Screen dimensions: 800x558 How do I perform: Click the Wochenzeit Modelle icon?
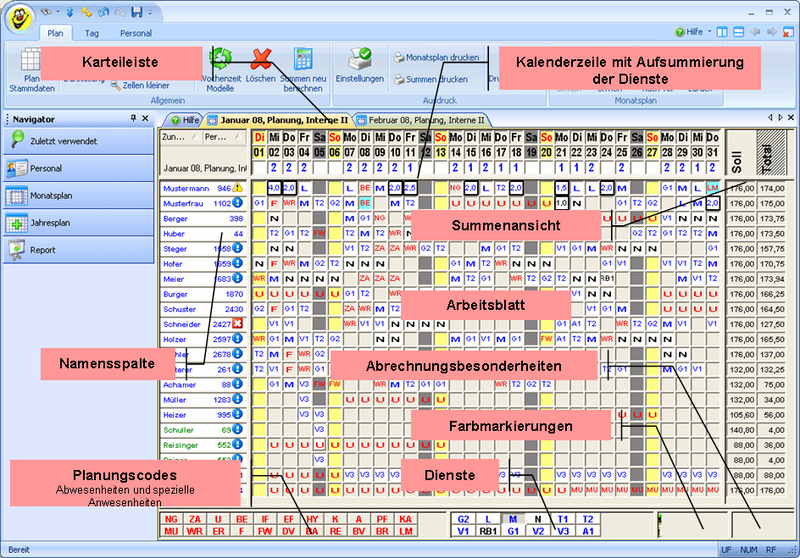[220, 60]
